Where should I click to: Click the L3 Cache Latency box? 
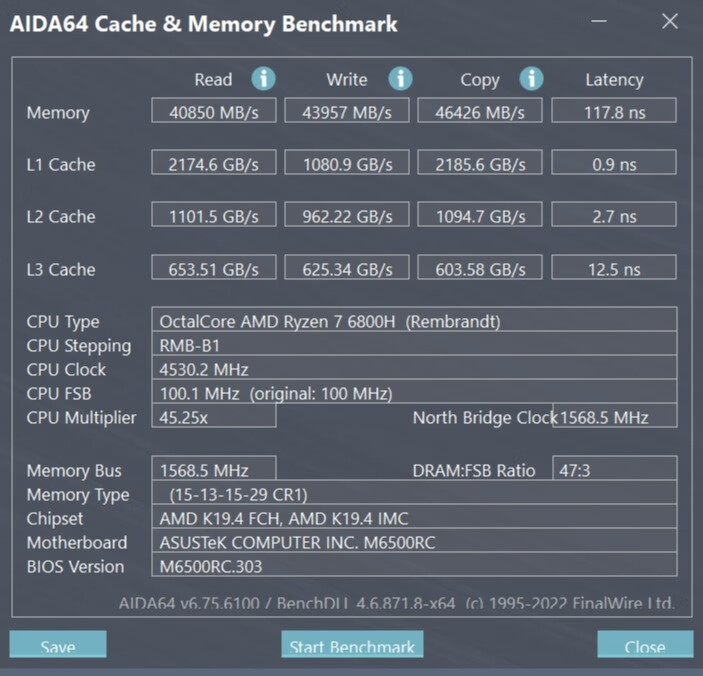(613, 269)
